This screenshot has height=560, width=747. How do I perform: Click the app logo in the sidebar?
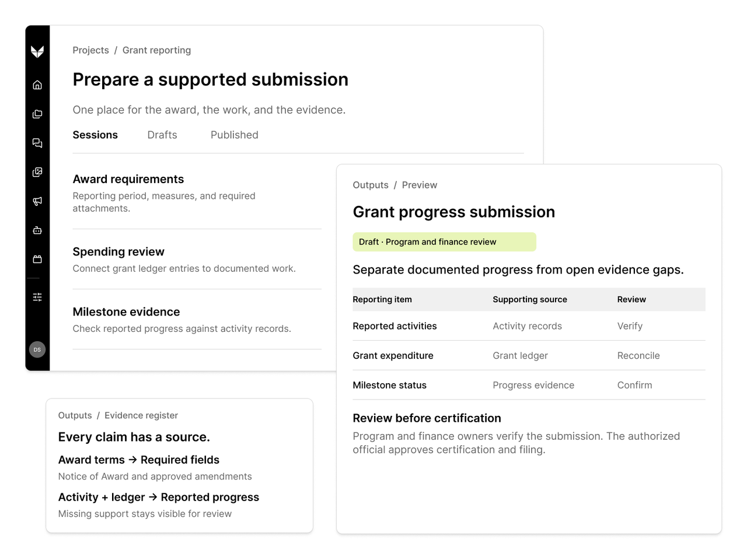(x=37, y=52)
